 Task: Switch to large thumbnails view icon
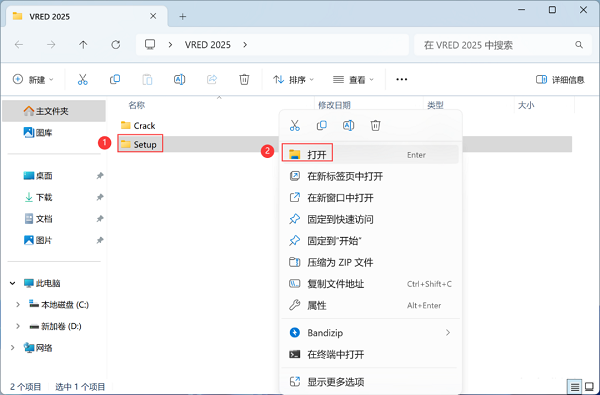click(x=590, y=387)
